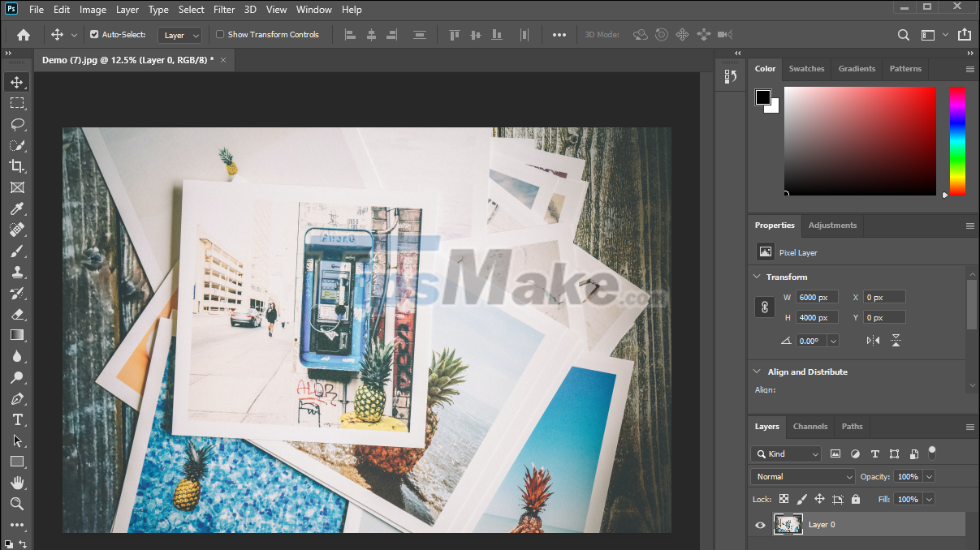
Task: Select the Spot Healing Brush tool
Action: pyautogui.click(x=17, y=230)
